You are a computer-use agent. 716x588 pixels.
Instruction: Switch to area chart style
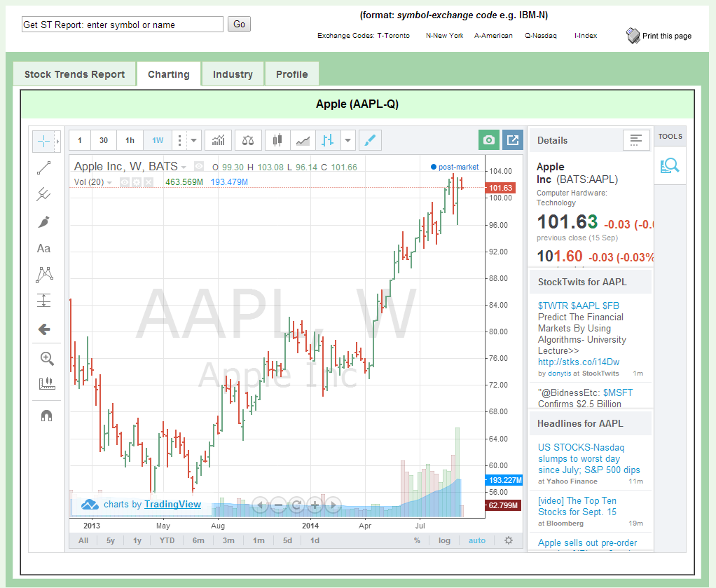(x=303, y=140)
